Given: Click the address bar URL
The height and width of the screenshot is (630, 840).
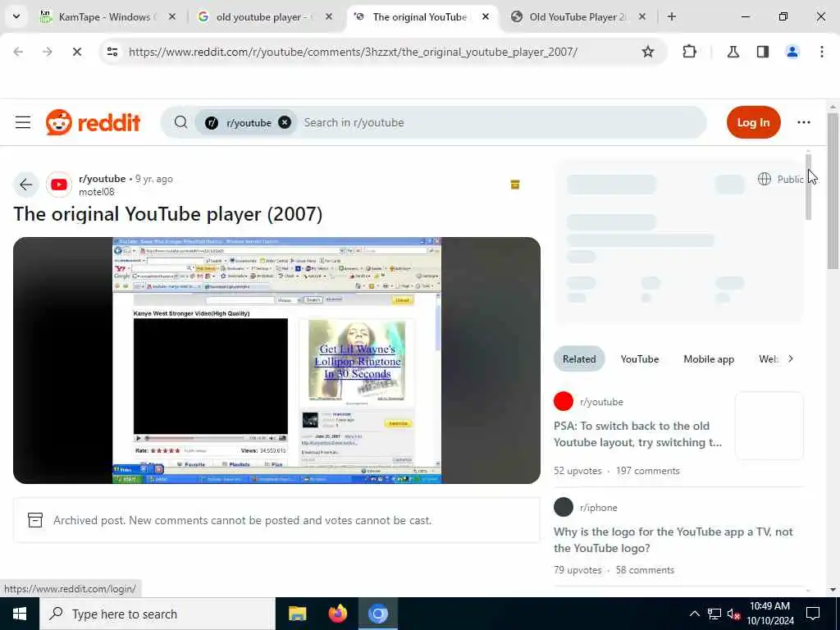Looking at the screenshot, I should (353, 52).
